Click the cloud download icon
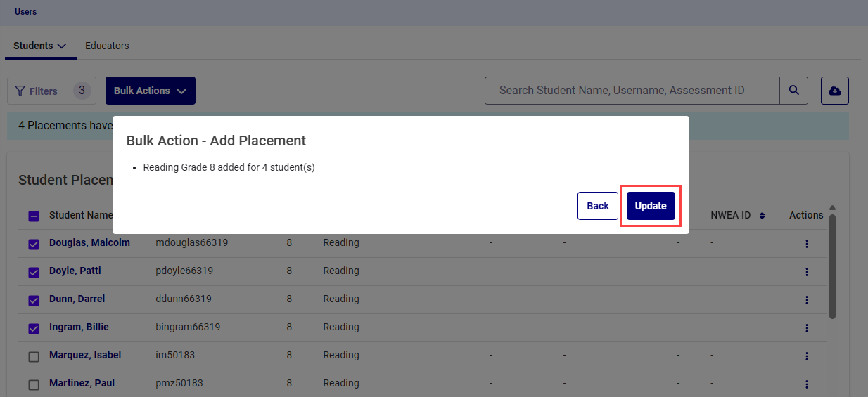The height and width of the screenshot is (397, 868). tap(835, 91)
